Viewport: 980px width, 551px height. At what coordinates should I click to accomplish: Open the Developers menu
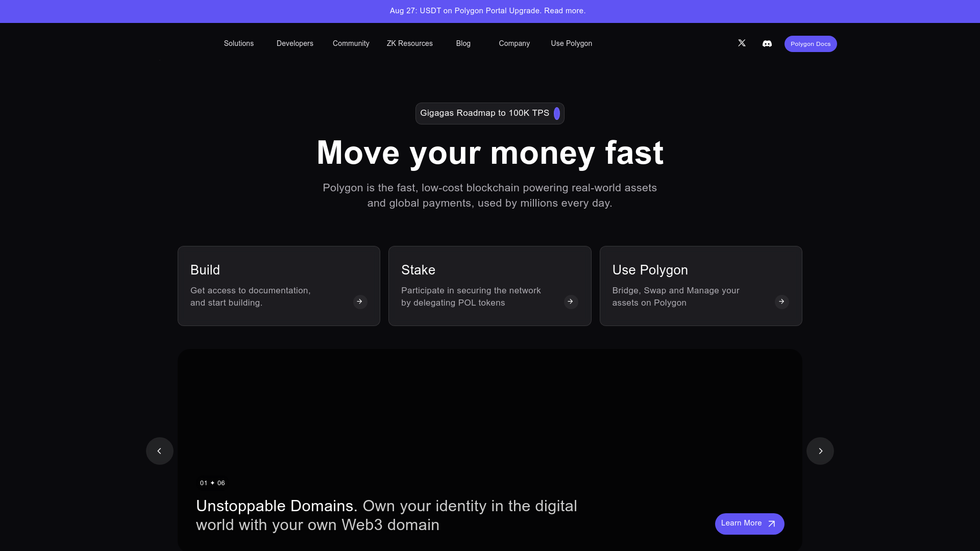tap(295, 44)
